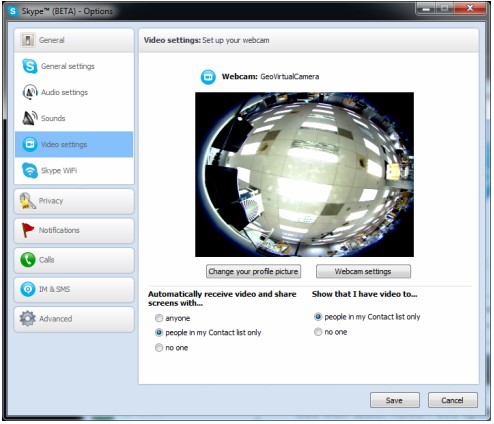Click 'Automatically receive video and share screens with...' heading

(x=222, y=298)
